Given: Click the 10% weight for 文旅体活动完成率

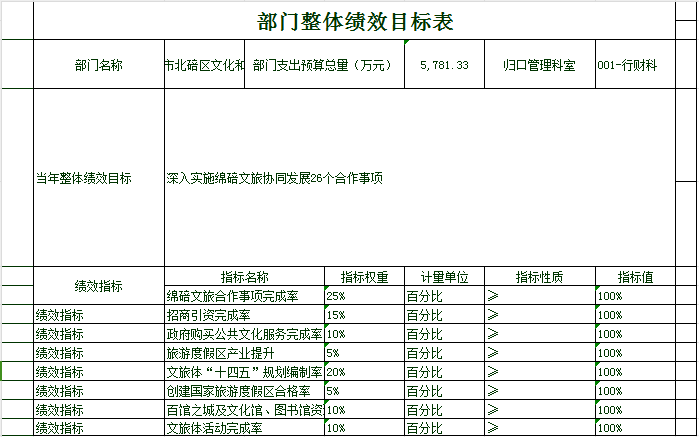Looking at the screenshot, I should click(365, 428).
